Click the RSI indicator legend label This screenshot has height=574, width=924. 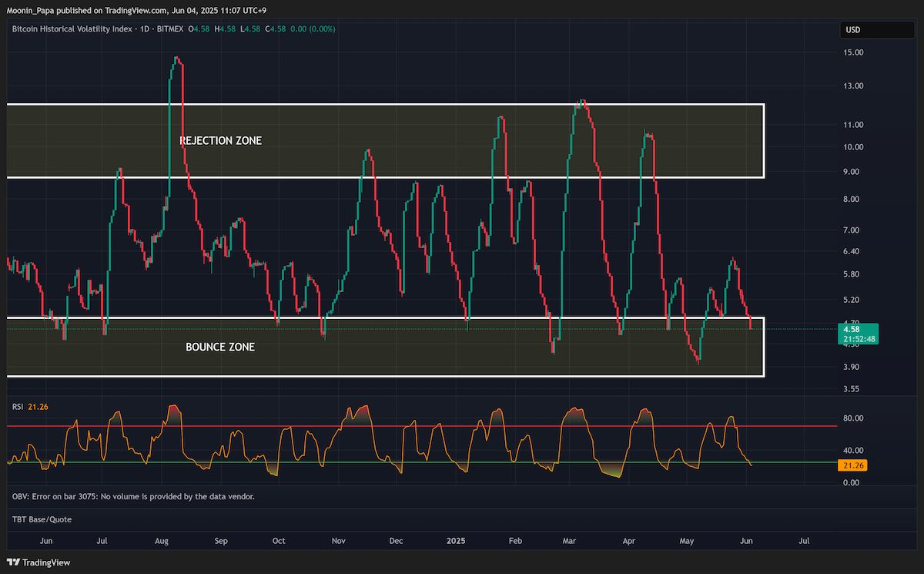click(18, 405)
